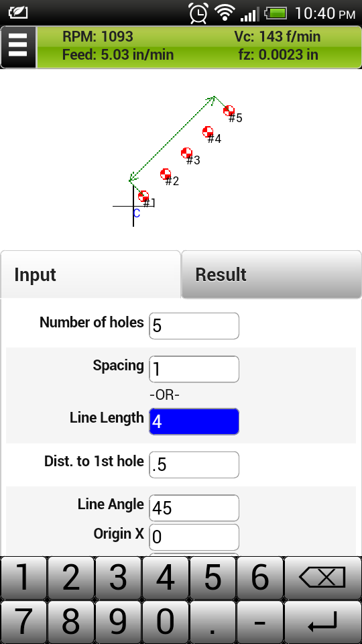Image resolution: width=362 pixels, height=644 pixels.
Task: Select hole marker #1 near origin
Action: 143,196
